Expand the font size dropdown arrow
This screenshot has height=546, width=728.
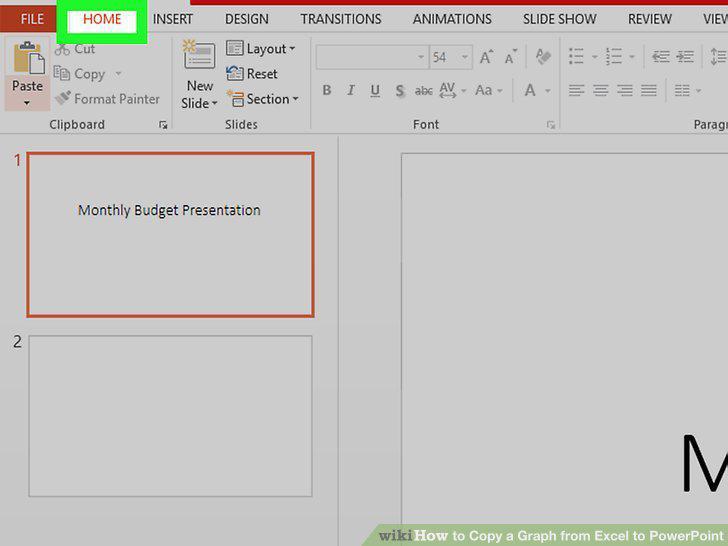(465, 57)
